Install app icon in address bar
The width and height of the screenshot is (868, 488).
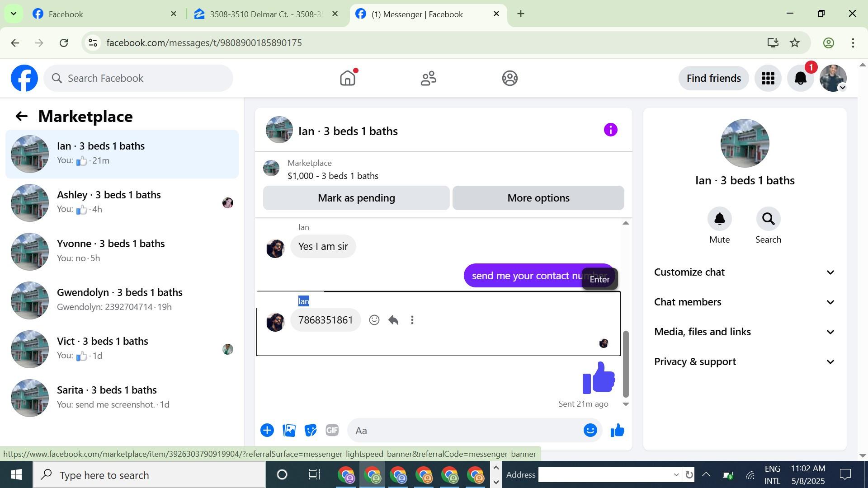pyautogui.click(x=773, y=43)
